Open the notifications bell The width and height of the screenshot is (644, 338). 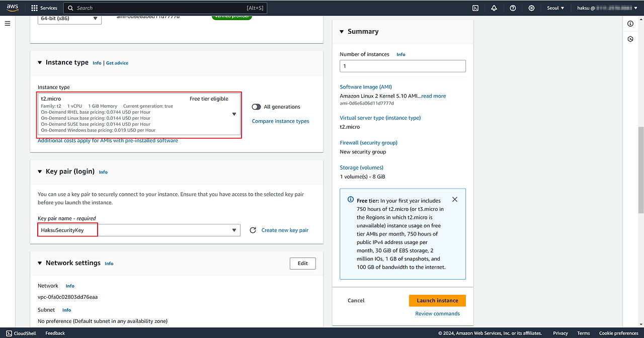494,8
